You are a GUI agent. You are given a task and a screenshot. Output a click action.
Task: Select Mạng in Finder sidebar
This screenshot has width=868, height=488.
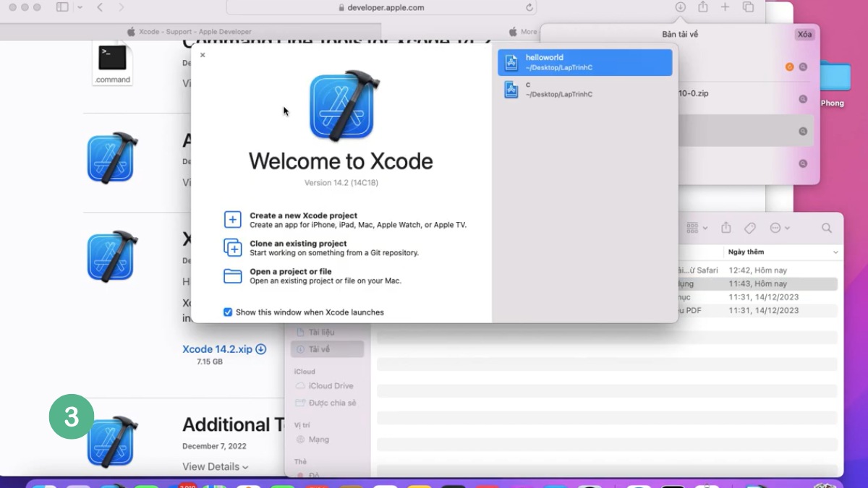pos(327,439)
